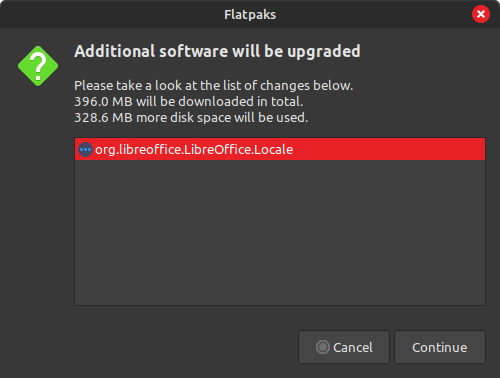Click the heading 'Additional software will be upgraded'
Screen dimensions: 500x378
(x=217, y=51)
